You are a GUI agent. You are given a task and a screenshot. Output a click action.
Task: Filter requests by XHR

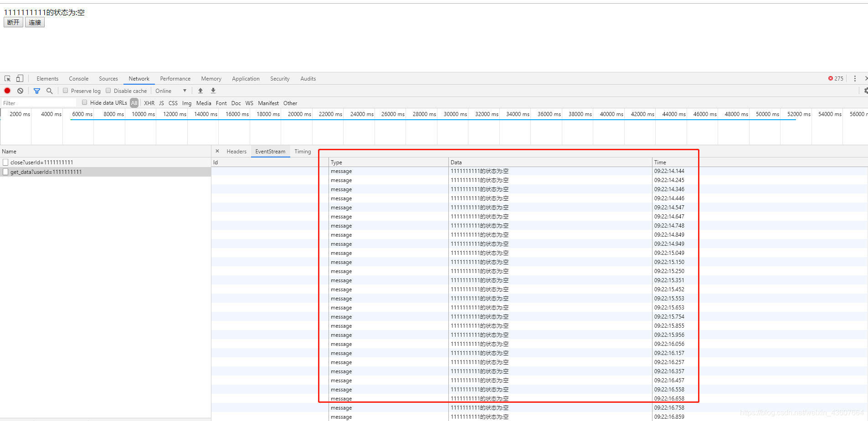tap(149, 103)
